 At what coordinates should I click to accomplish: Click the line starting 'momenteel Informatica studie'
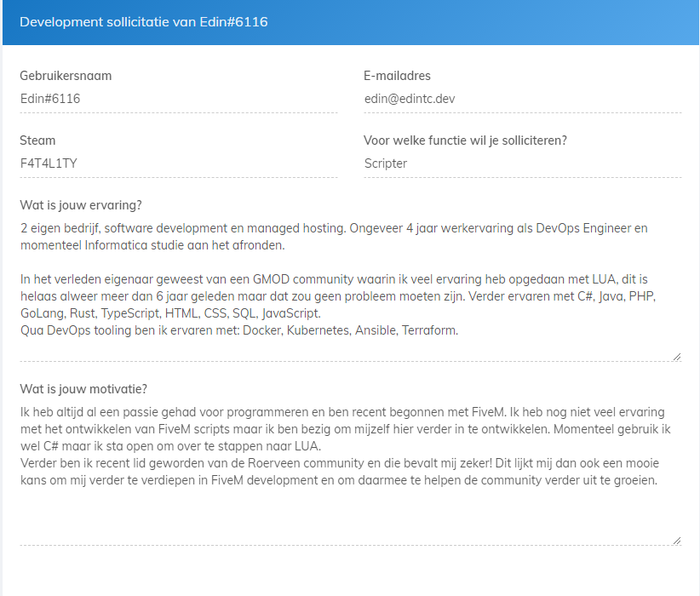(152, 245)
